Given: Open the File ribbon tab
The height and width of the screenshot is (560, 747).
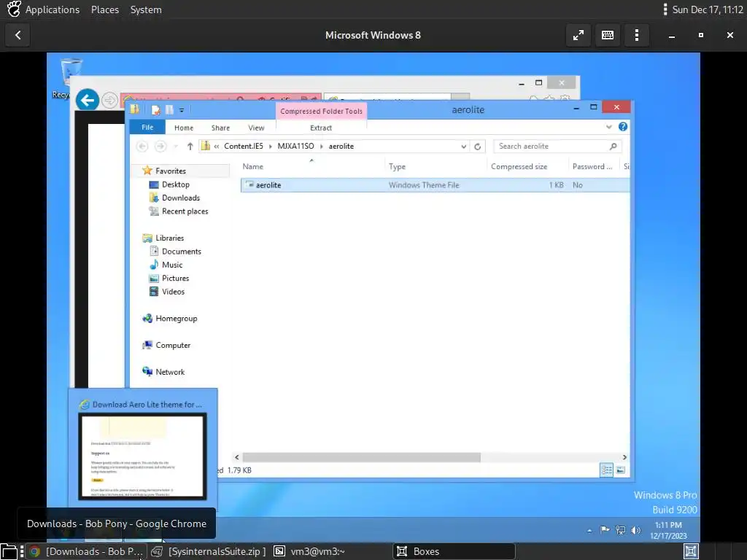Looking at the screenshot, I should (x=147, y=127).
